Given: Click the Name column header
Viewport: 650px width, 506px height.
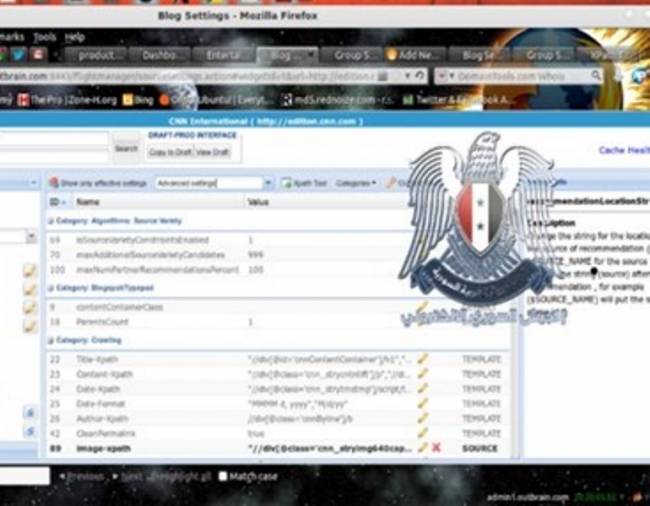Looking at the screenshot, I should (88, 202).
